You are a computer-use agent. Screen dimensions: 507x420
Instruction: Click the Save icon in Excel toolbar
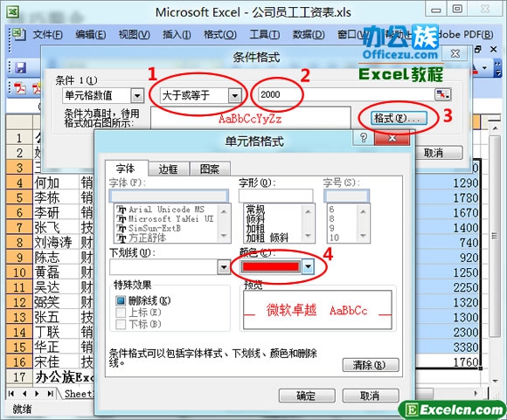[20, 68]
